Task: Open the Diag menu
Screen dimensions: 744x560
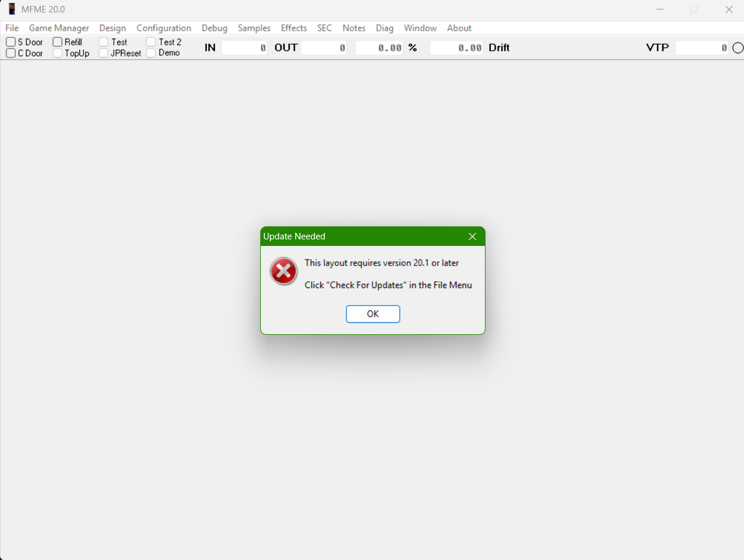Action: click(385, 28)
